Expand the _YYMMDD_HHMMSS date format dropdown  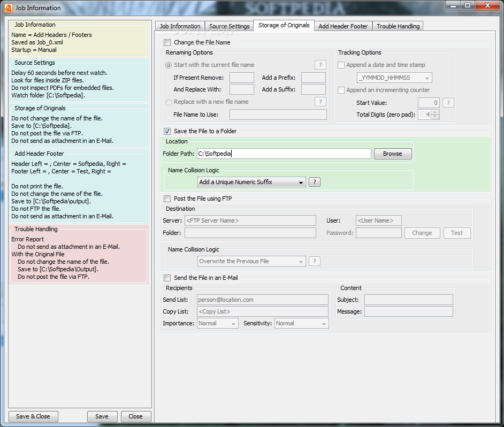394,78
